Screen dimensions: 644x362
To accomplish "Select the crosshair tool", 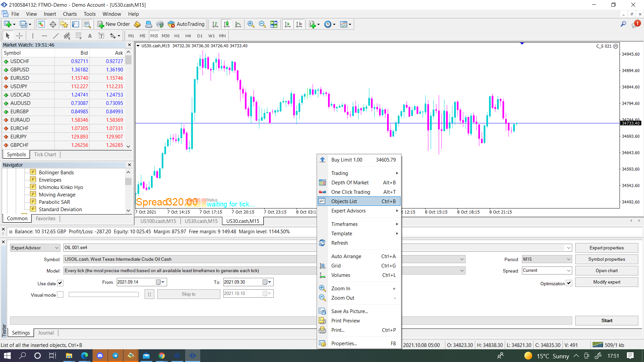I will (19, 36).
